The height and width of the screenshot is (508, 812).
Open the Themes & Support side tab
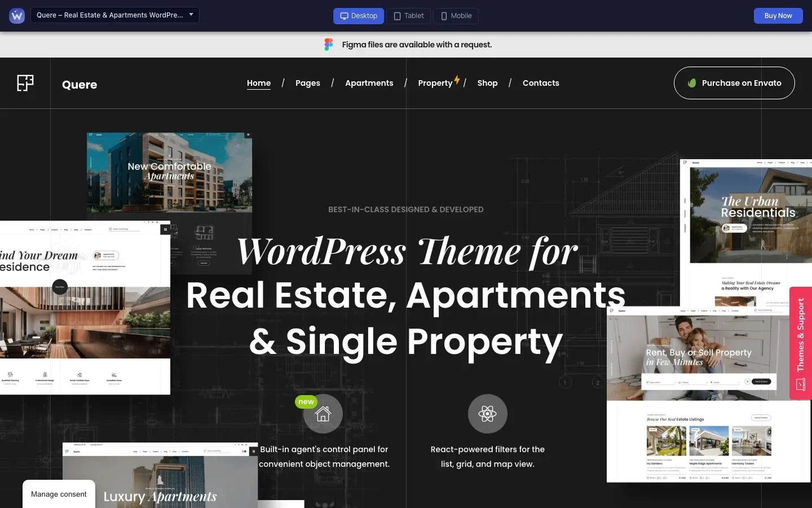[x=801, y=343]
